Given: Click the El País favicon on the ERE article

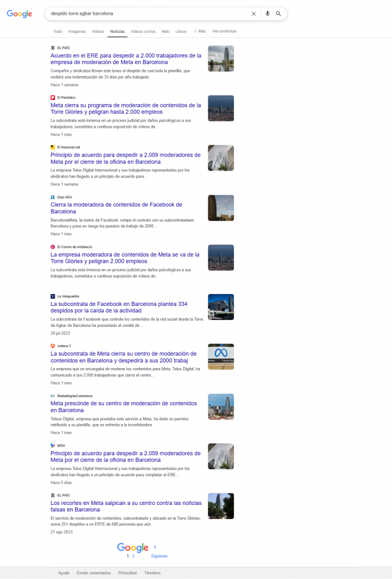Looking at the screenshot, I should (53, 47).
